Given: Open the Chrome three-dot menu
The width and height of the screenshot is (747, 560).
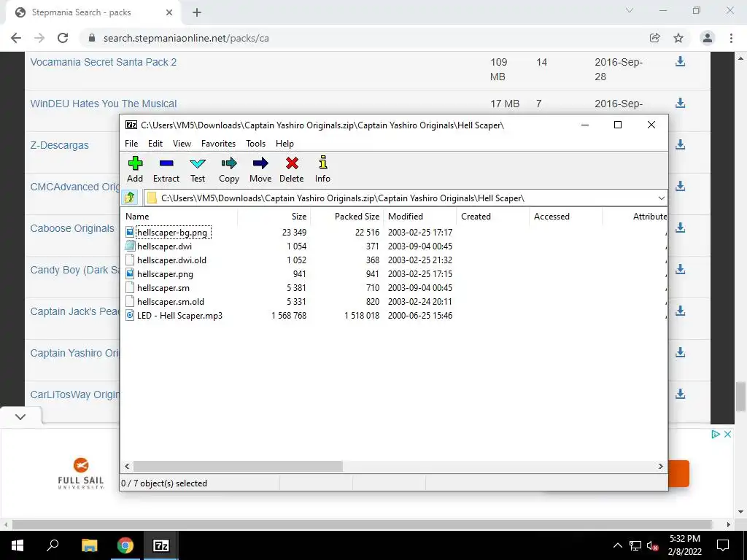Looking at the screenshot, I should tap(731, 38).
